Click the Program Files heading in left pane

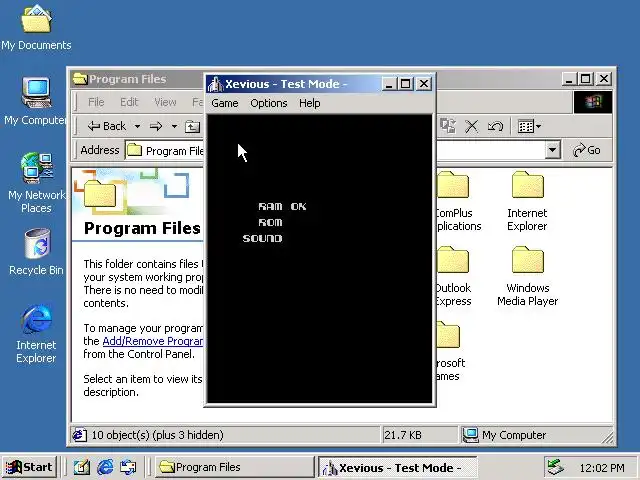[142, 229]
